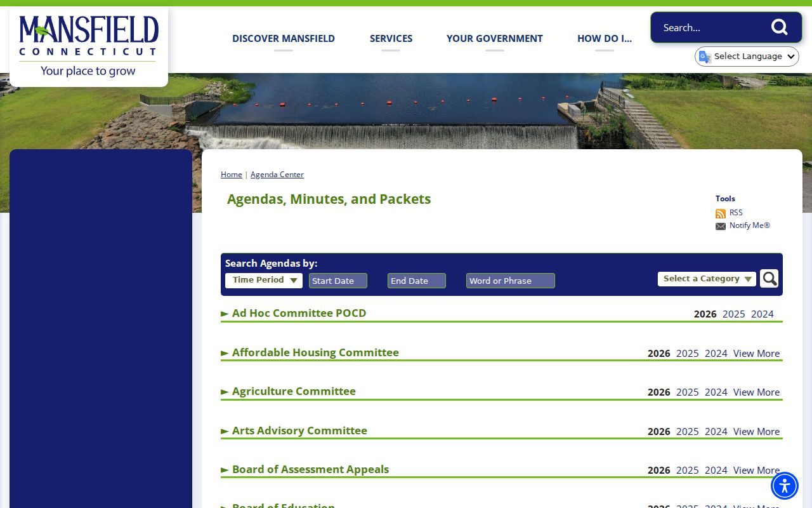Click the Mansfield Connecticut logo
This screenshot has width=812, height=508.
point(89,46)
